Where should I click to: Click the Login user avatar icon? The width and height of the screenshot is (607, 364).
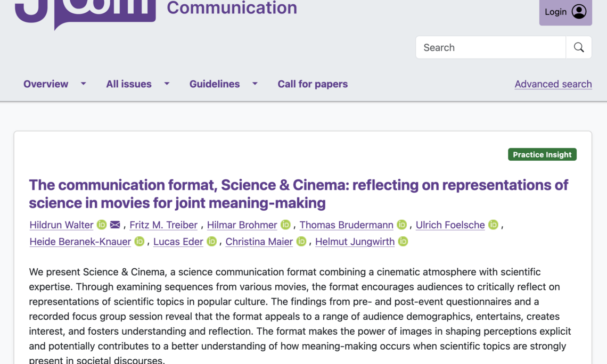[579, 12]
